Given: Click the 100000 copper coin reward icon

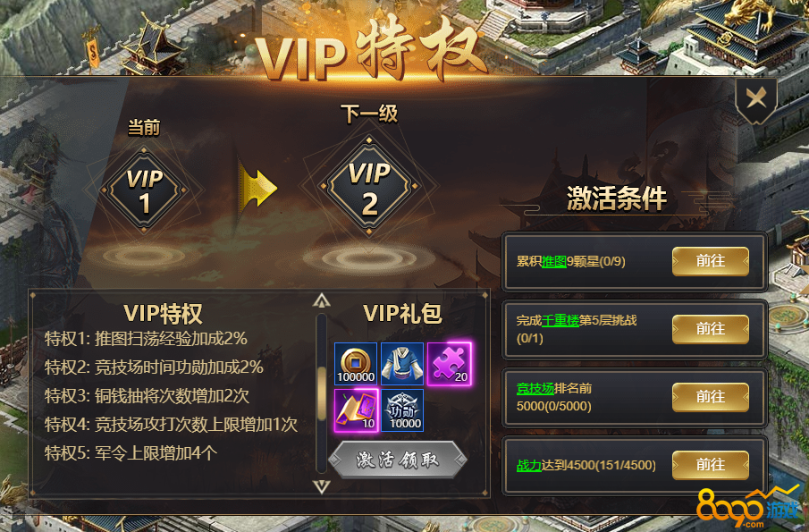Looking at the screenshot, I should point(356,364).
